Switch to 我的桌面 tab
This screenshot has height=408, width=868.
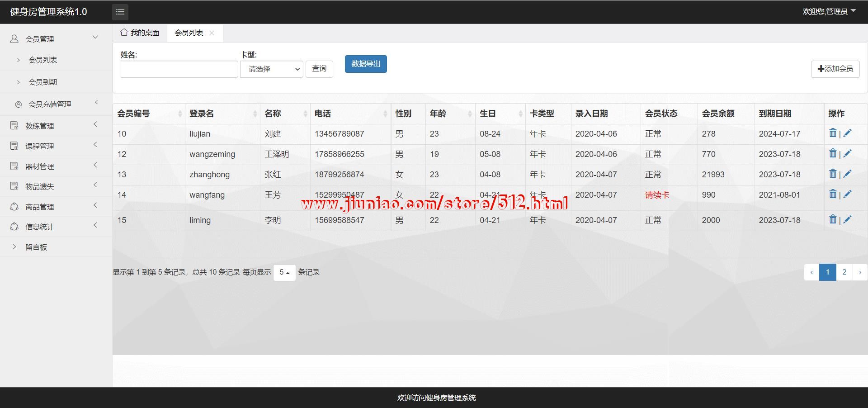coord(140,33)
